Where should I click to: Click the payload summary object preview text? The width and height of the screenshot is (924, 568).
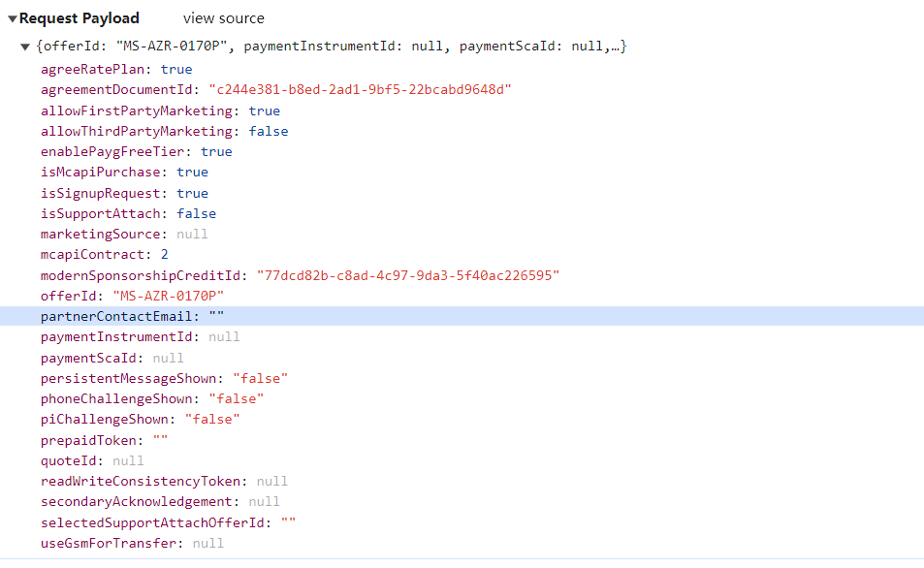[332, 46]
